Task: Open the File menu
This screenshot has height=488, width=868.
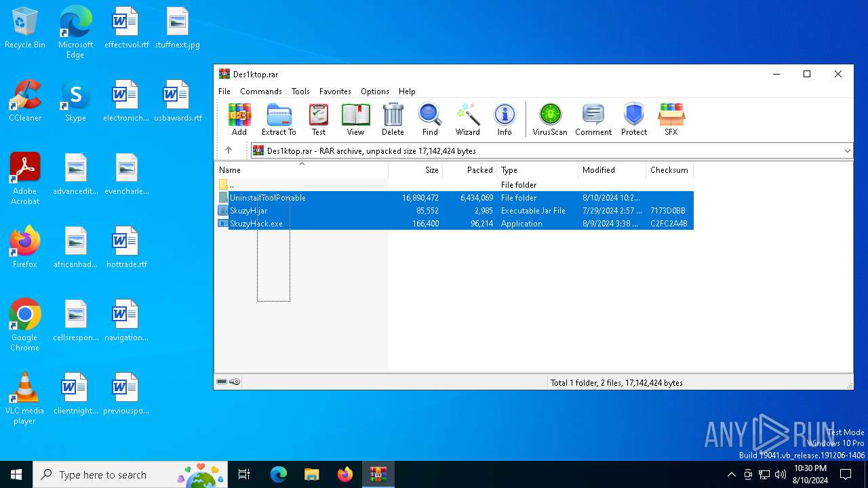Action: [x=224, y=91]
